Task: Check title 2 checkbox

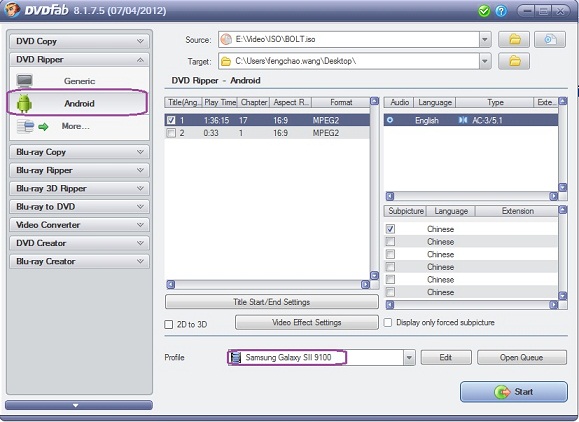Action: [171, 133]
